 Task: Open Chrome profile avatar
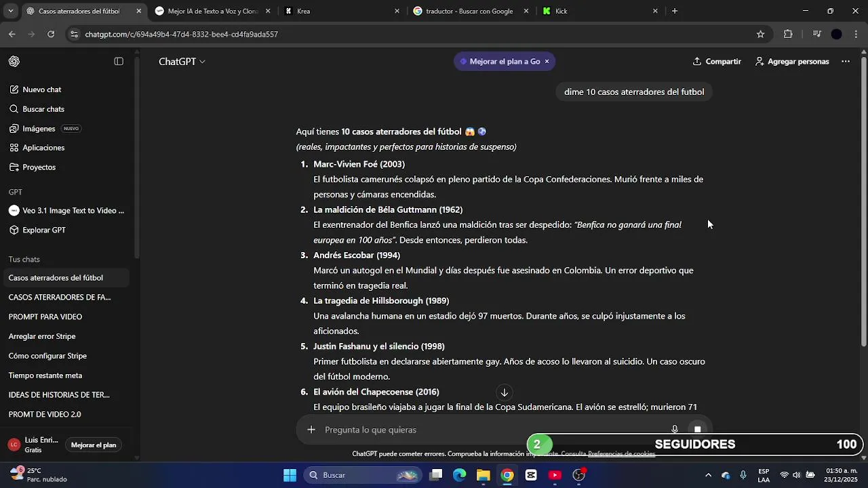point(837,34)
